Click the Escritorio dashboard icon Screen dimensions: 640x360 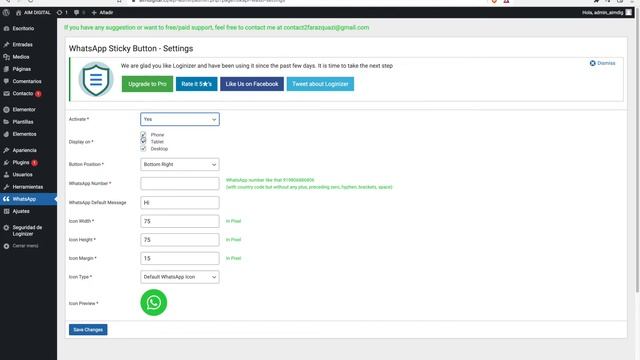tap(6, 29)
